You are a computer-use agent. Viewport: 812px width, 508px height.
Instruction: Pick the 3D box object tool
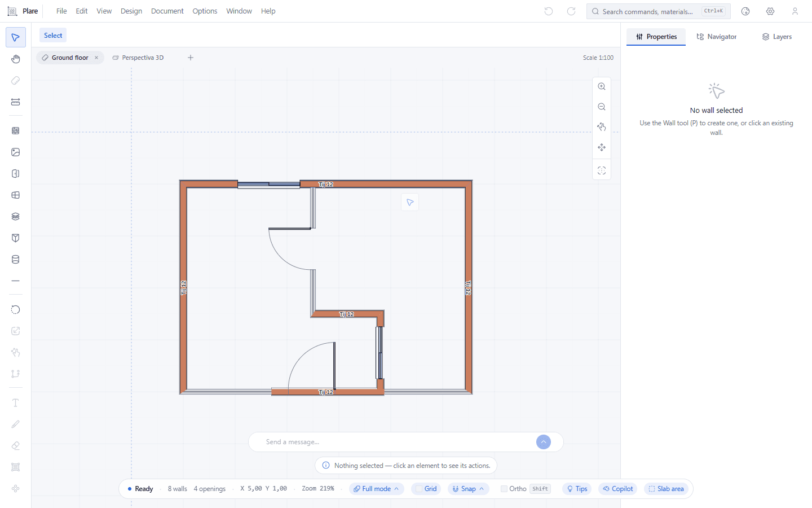click(16, 238)
